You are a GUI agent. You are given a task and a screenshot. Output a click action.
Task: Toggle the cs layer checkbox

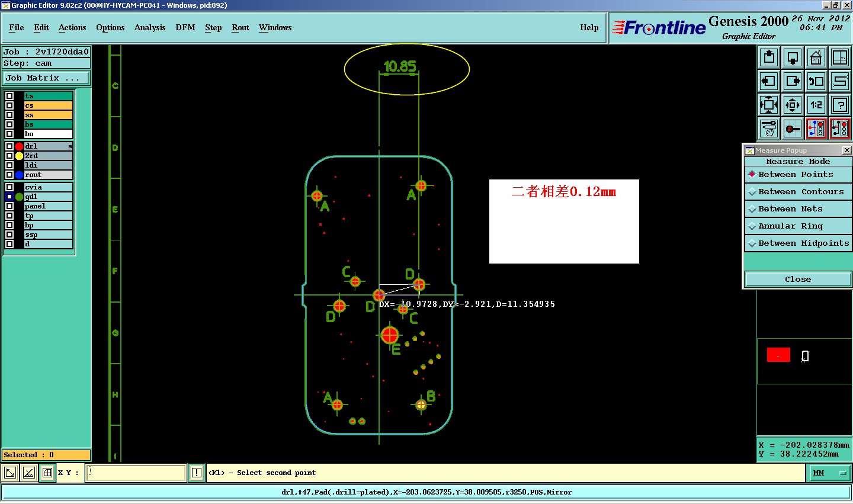click(x=9, y=105)
